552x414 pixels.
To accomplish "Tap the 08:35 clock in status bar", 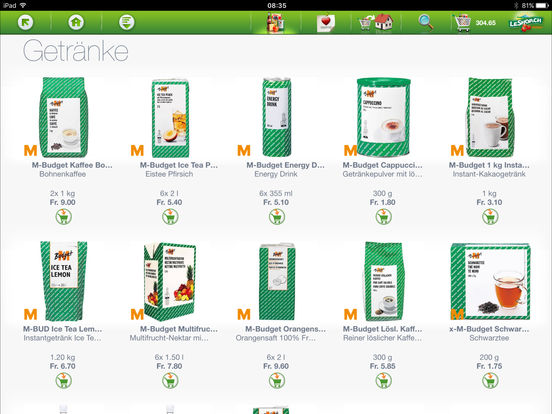I will tap(277, 5).
